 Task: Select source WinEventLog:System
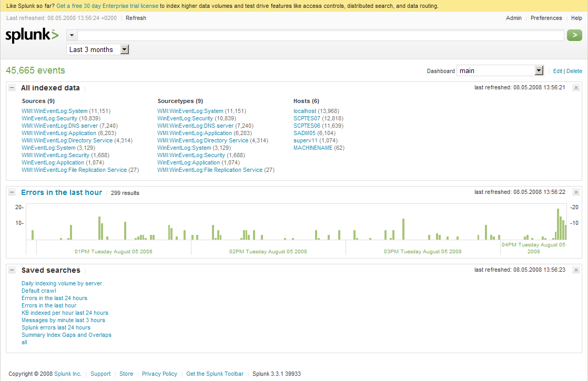click(x=48, y=148)
